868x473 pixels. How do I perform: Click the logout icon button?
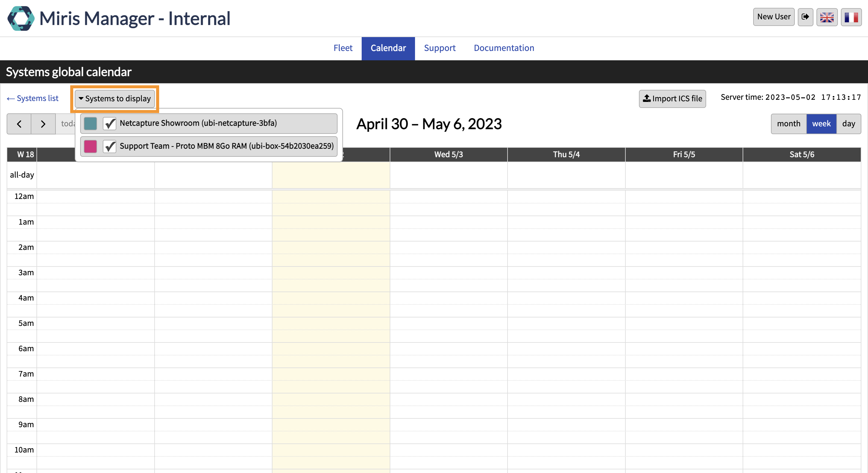805,17
